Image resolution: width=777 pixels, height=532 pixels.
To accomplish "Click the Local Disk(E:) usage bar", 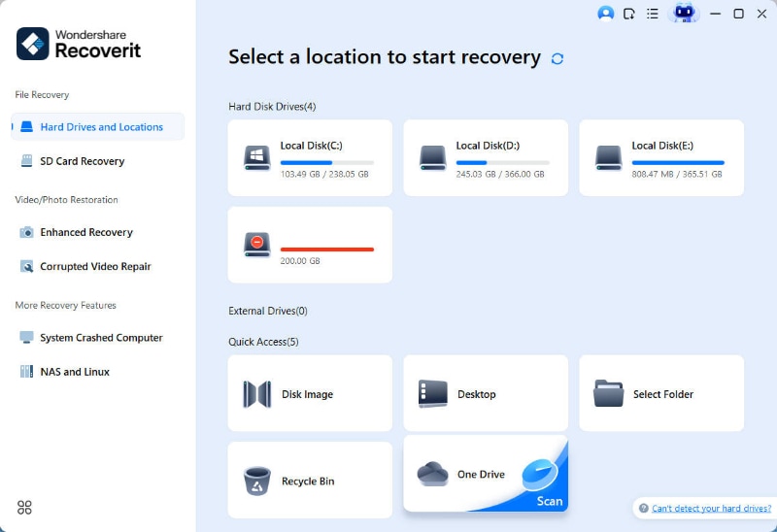I will tap(678, 162).
